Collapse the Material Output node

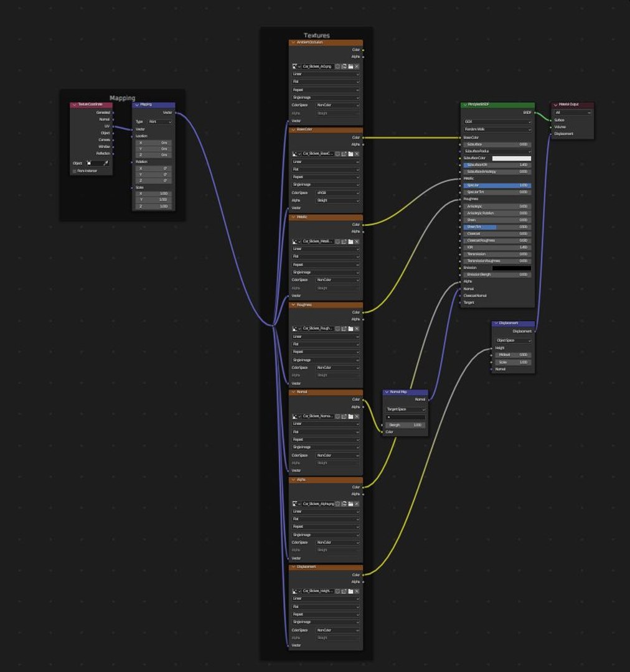[555, 105]
